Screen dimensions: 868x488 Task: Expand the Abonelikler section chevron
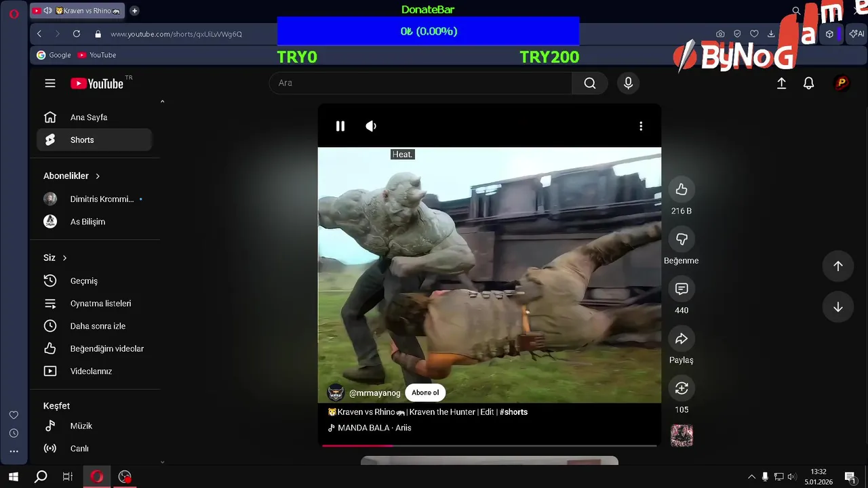pos(98,176)
